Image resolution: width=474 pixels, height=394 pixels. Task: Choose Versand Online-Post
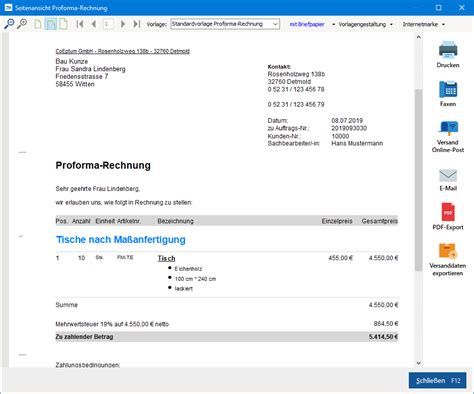click(x=448, y=136)
